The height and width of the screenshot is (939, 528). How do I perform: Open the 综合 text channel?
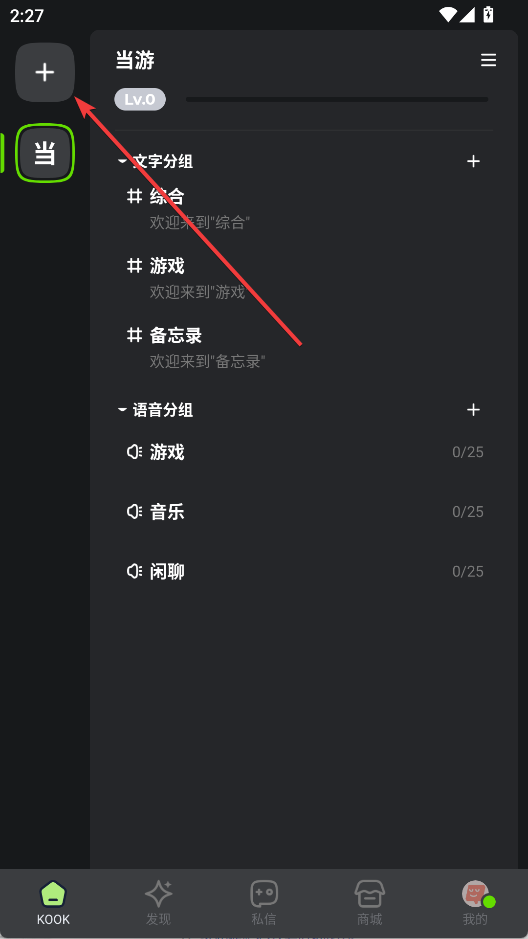point(304,209)
